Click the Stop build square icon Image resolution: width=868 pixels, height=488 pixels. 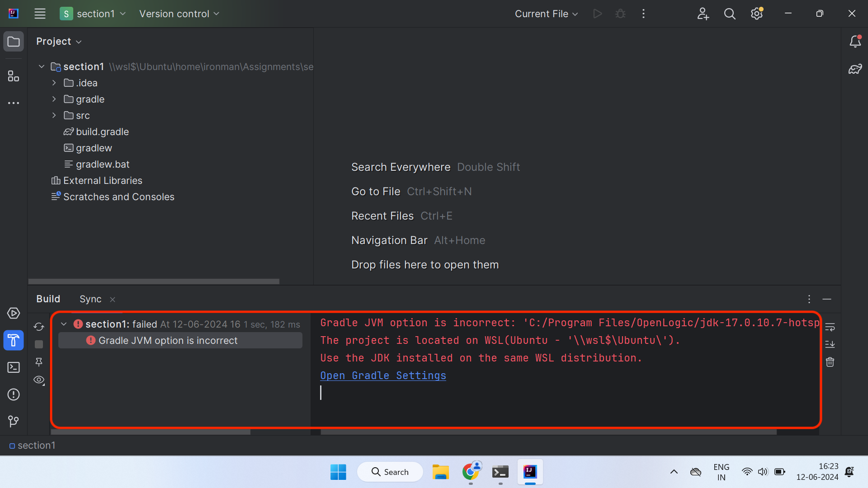click(x=39, y=344)
